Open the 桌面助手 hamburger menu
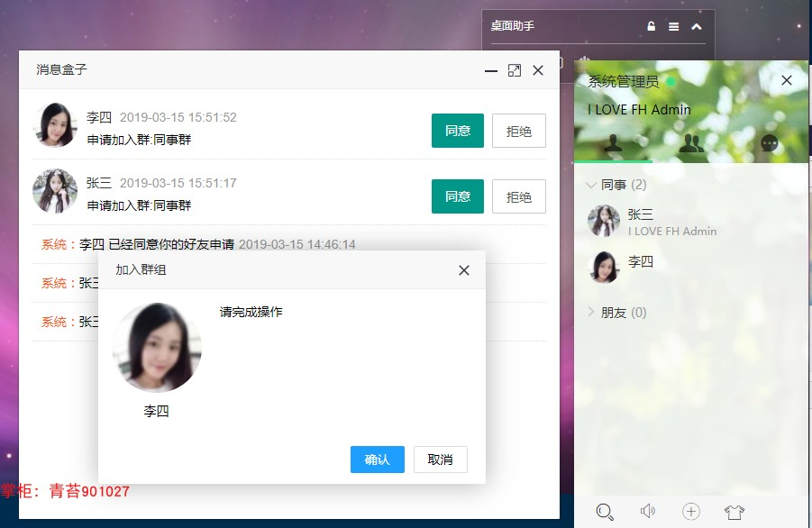 coord(673,26)
